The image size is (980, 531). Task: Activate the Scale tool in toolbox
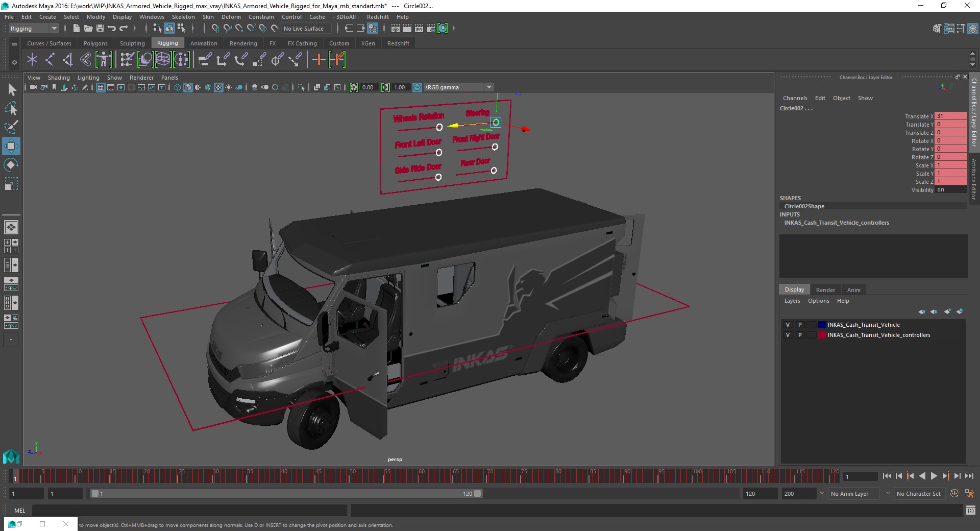click(x=11, y=184)
